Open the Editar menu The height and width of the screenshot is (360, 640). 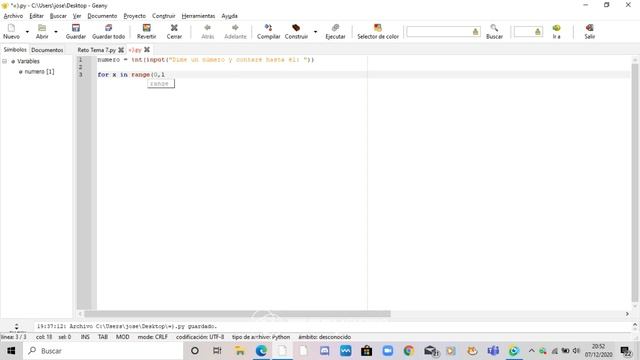point(36,16)
